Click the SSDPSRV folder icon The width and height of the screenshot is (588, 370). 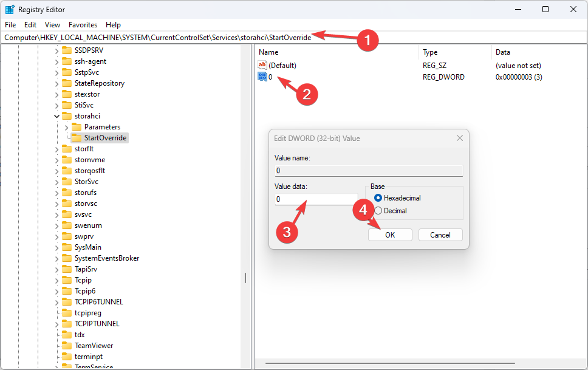point(67,50)
